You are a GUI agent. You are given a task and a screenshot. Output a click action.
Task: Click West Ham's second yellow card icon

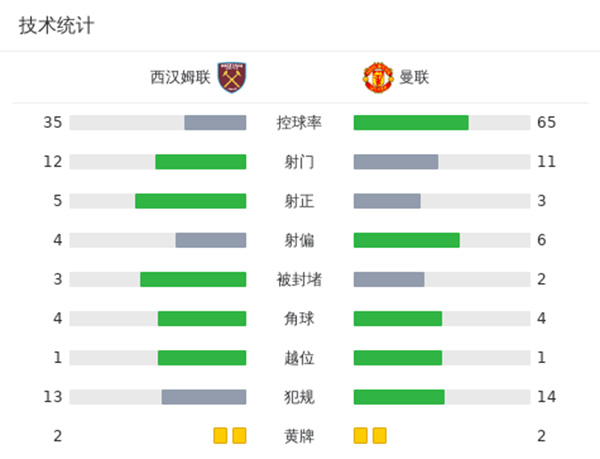coord(239,436)
